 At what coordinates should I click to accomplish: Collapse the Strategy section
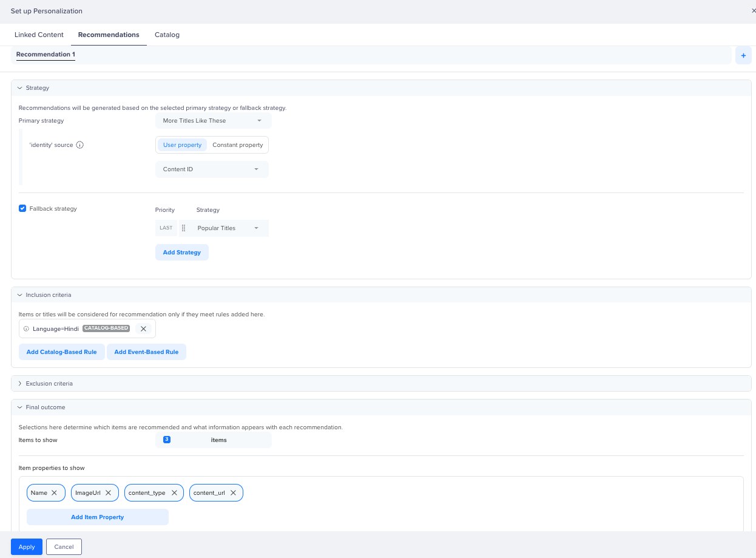pyautogui.click(x=20, y=88)
